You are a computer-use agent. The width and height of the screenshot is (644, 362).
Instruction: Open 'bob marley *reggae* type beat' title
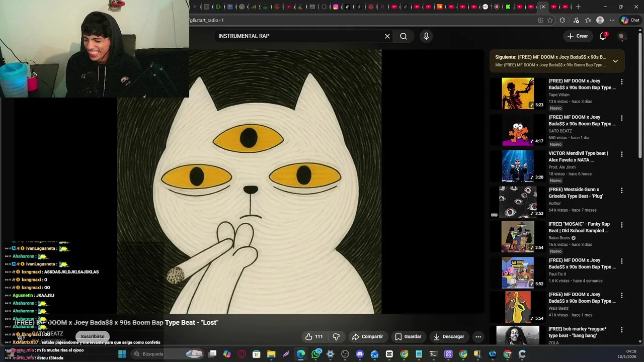(578, 332)
